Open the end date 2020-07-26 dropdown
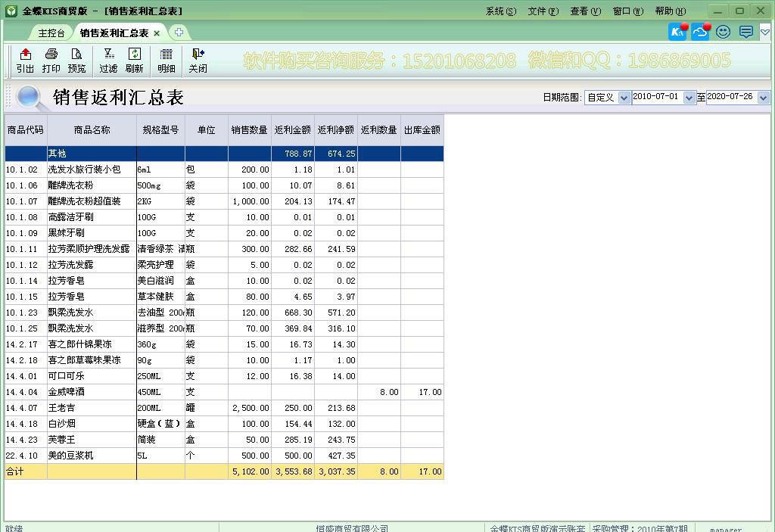The height and width of the screenshot is (532, 775). 764,98
